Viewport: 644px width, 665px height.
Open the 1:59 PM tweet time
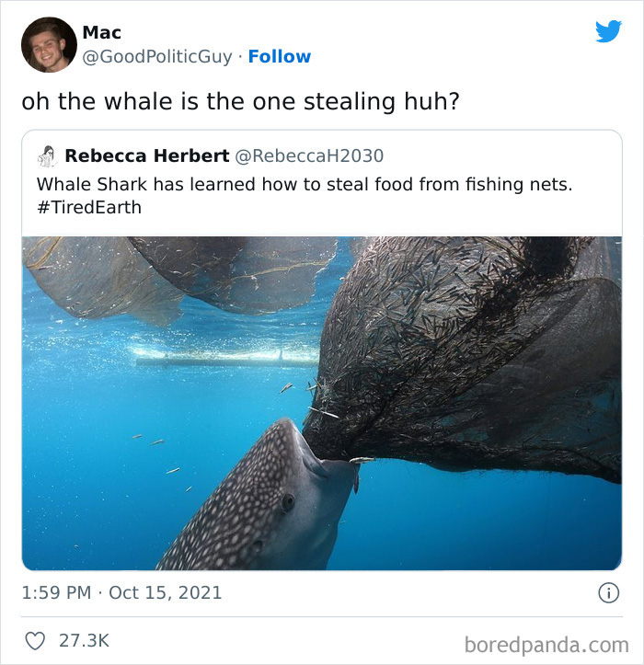coord(56,592)
